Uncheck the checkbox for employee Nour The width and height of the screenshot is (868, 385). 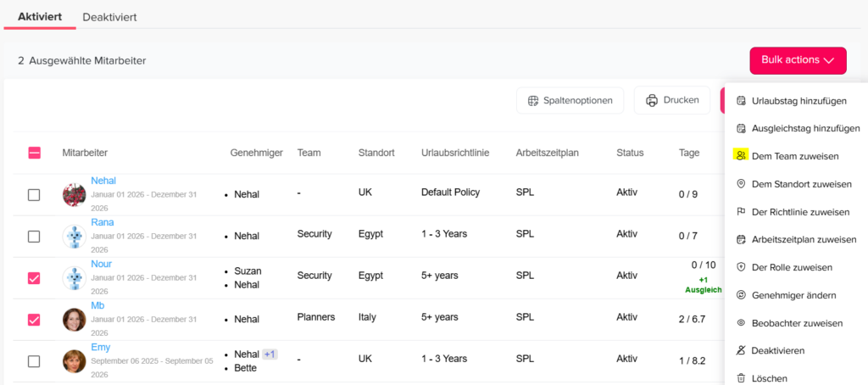[34, 278]
